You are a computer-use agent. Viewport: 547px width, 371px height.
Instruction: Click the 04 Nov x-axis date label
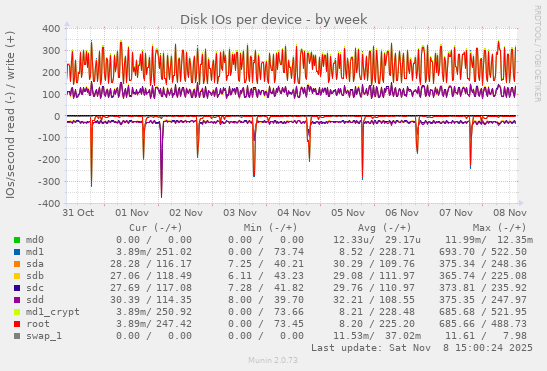[x=294, y=213]
